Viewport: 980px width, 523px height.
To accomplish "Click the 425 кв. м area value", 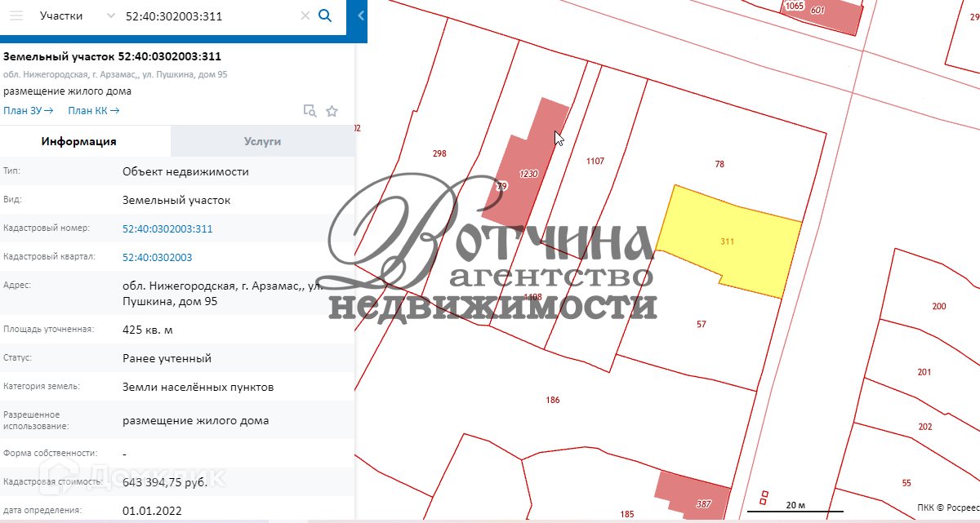I will pyautogui.click(x=148, y=330).
